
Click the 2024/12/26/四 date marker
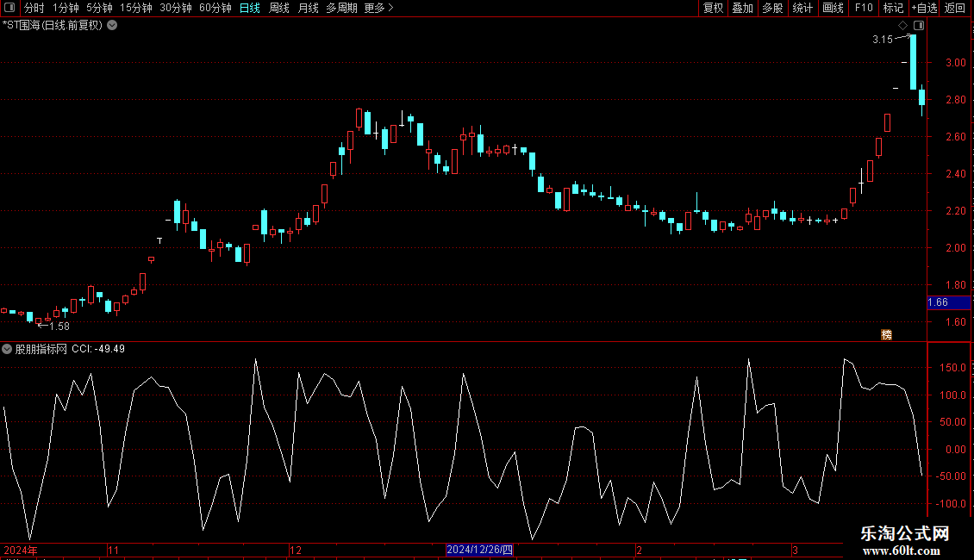click(x=479, y=550)
